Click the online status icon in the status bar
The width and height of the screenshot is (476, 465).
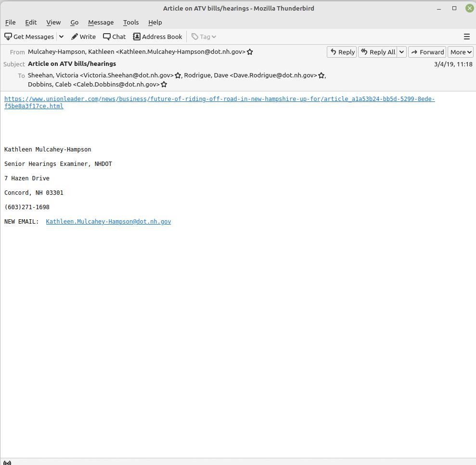[x=7, y=463]
